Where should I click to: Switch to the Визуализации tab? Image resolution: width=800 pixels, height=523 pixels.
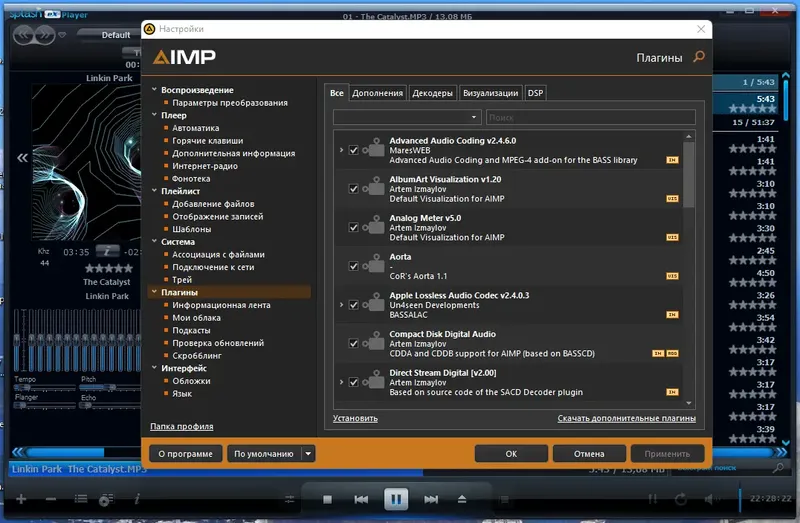pos(490,93)
